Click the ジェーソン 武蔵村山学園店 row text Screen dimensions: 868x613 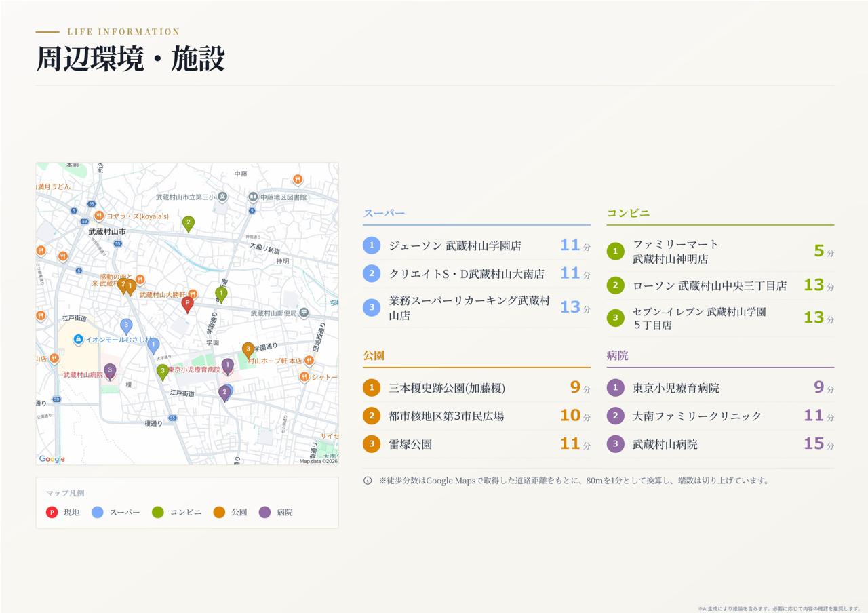[x=455, y=245]
